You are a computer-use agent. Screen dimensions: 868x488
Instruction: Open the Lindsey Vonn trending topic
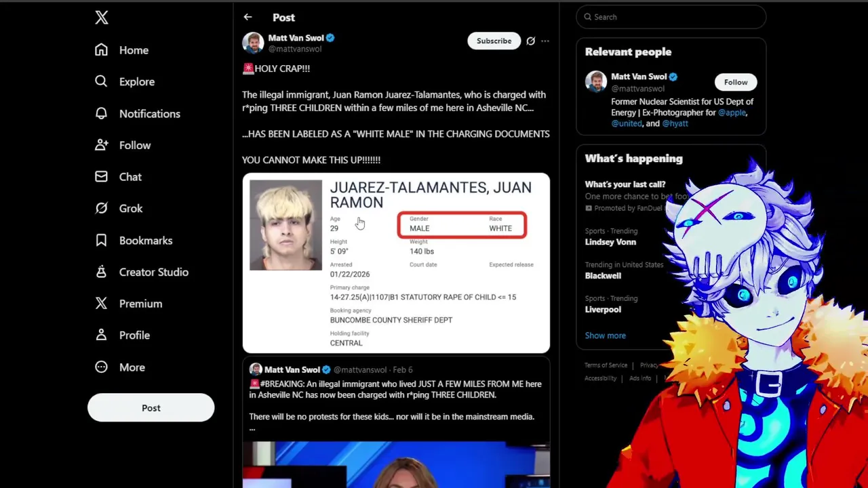click(x=610, y=242)
